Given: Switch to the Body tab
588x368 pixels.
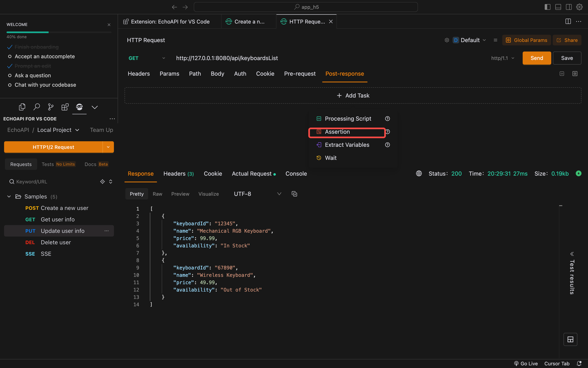Looking at the screenshot, I should (x=217, y=74).
